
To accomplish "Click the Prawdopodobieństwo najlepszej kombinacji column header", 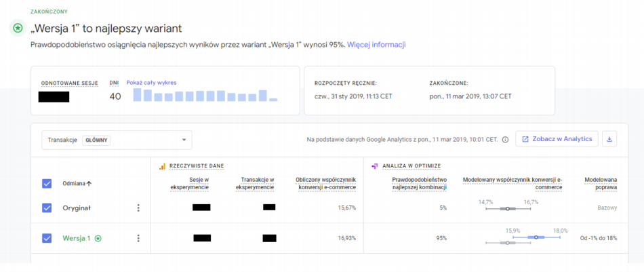I will pos(419,183).
